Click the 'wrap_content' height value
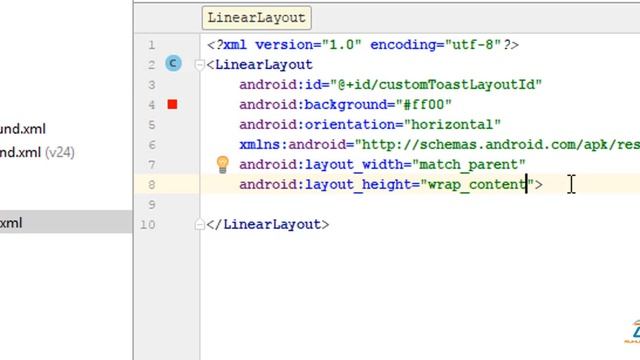 [477, 184]
